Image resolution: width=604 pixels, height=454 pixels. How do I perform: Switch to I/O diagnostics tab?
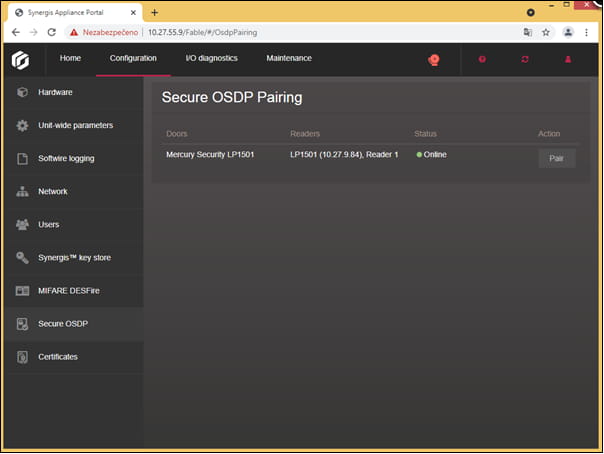(211, 58)
